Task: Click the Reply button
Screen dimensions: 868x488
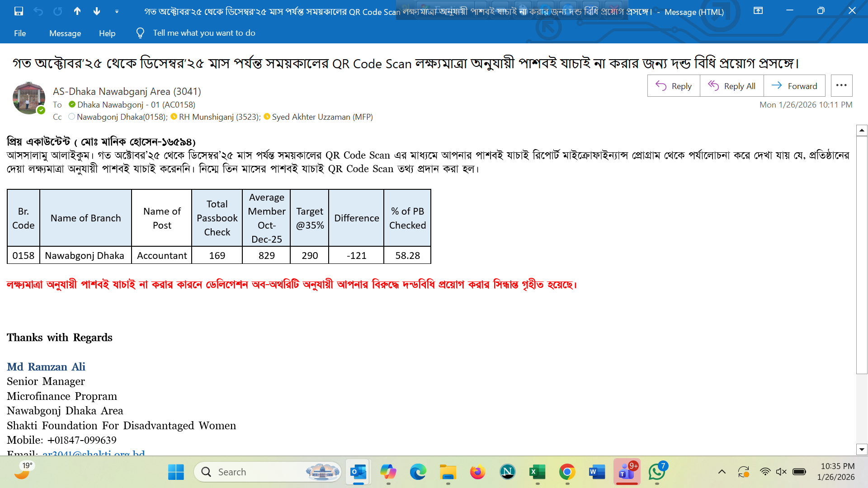Action: click(x=674, y=86)
